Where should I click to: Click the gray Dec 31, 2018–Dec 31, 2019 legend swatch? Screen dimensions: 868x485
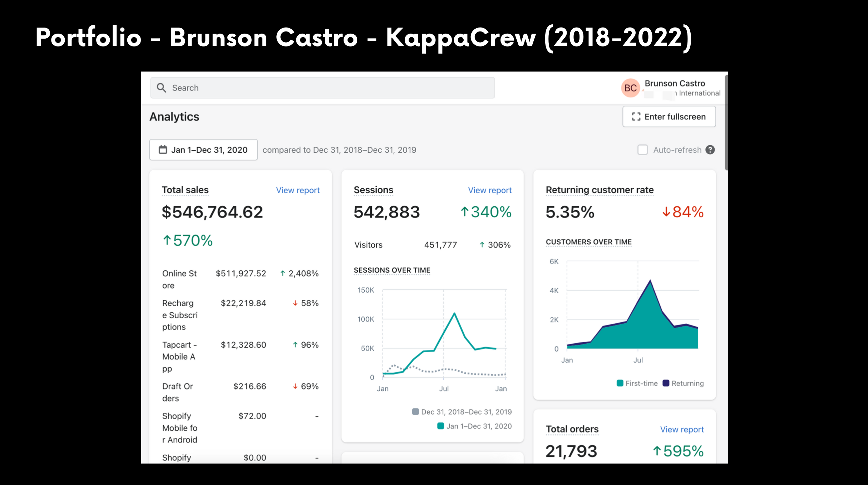pos(415,412)
